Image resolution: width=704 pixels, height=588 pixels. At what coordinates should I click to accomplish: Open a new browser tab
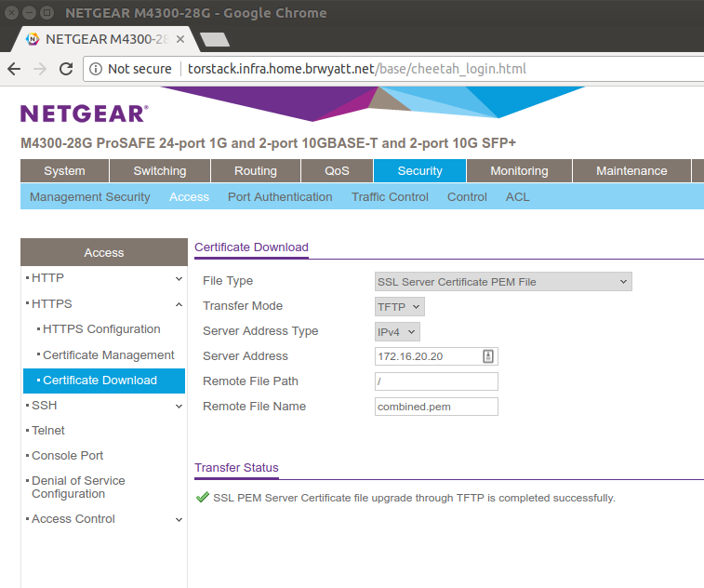(215, 39)
